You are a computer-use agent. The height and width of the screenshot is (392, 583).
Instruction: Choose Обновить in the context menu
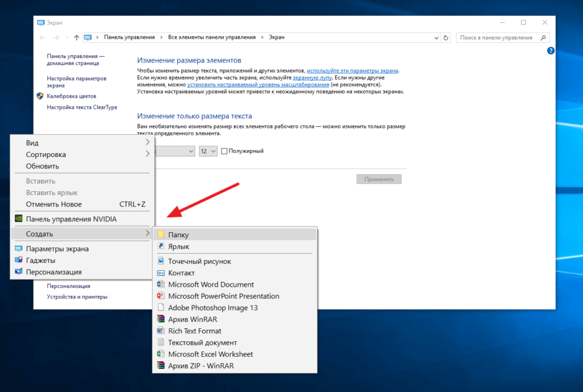(82, 166)
